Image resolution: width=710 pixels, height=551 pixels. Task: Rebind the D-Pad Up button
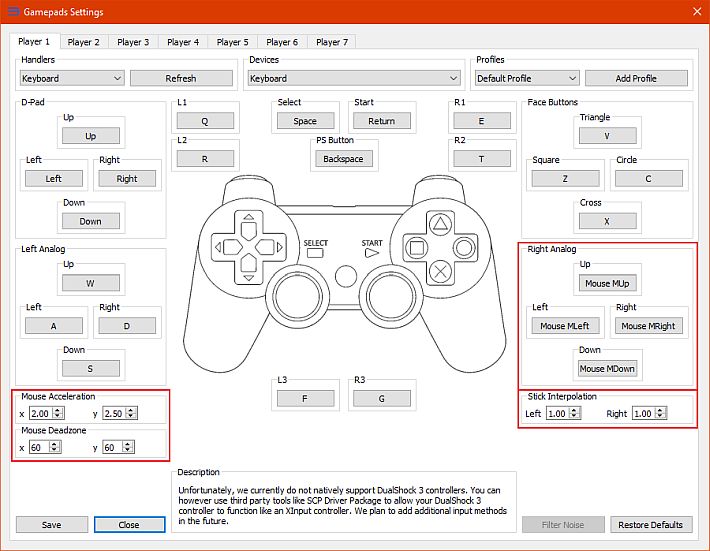tap(91, 136)
